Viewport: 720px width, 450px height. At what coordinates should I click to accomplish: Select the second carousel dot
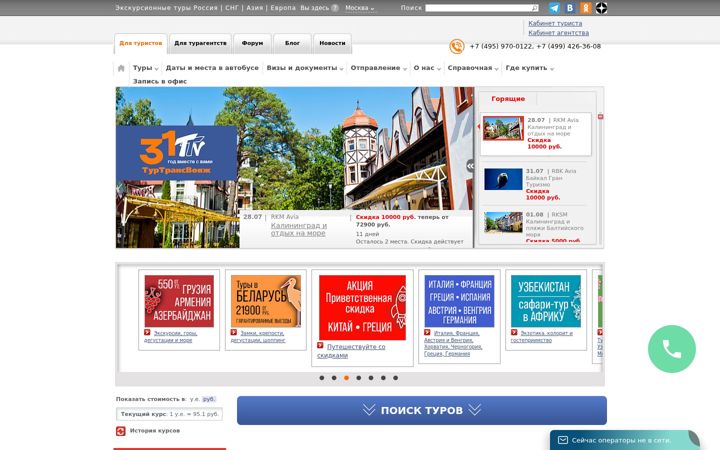[x=334, y=378]
